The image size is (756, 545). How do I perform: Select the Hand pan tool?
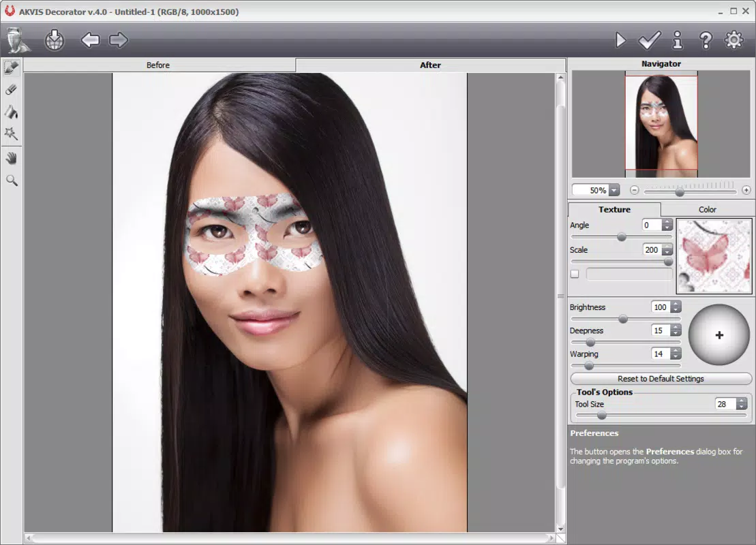11,158
